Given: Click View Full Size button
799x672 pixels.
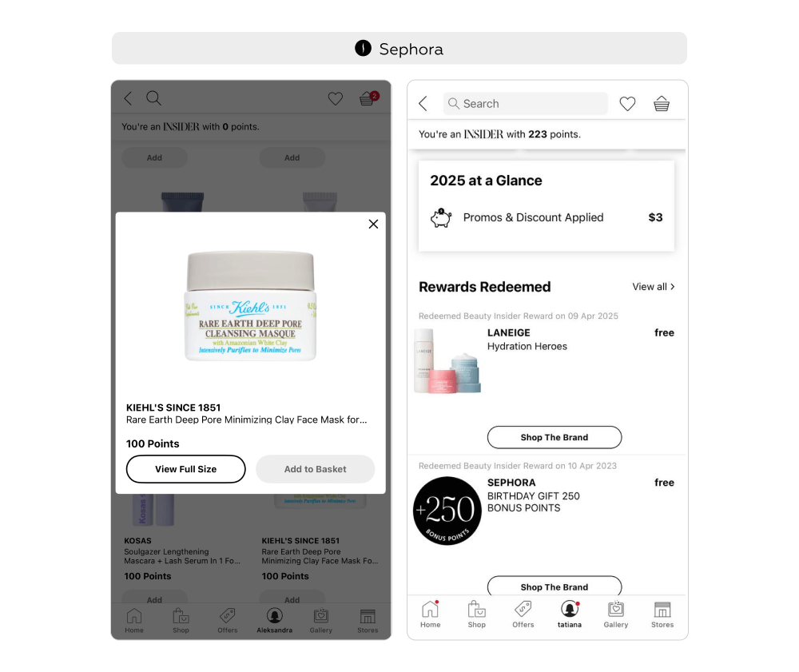Looking at the screenshot, I should click(x=185, y=469).
